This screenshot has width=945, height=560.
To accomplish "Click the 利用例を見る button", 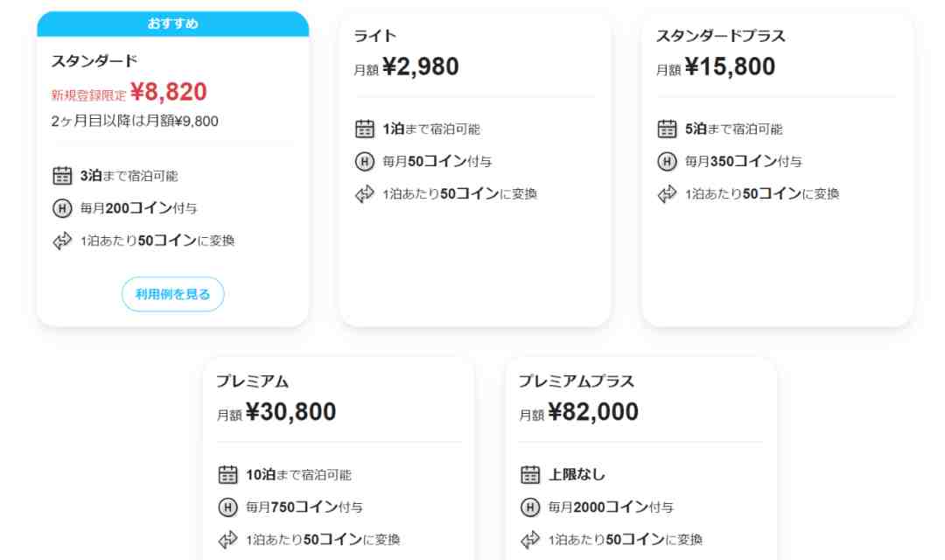I will (x=173, y=294).
